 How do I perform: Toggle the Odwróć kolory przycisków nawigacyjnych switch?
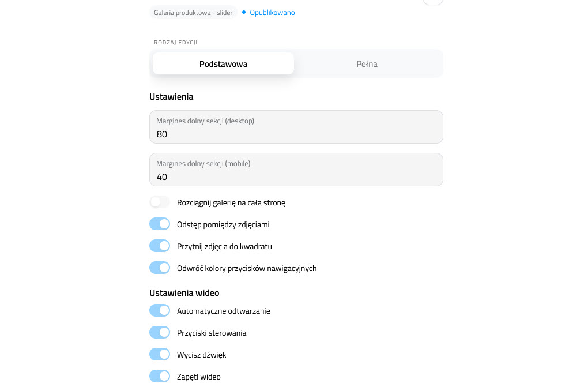tap(160, 268)
